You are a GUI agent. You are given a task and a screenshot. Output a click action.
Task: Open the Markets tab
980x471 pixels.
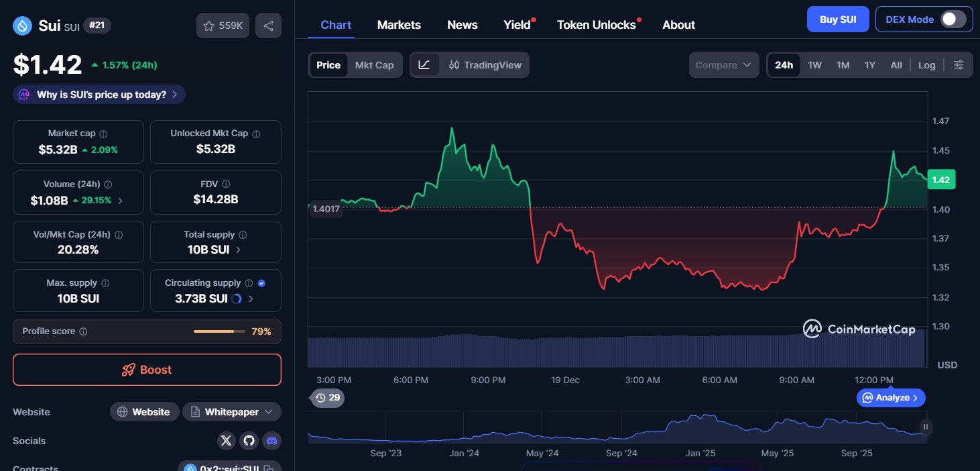[399, 24]
